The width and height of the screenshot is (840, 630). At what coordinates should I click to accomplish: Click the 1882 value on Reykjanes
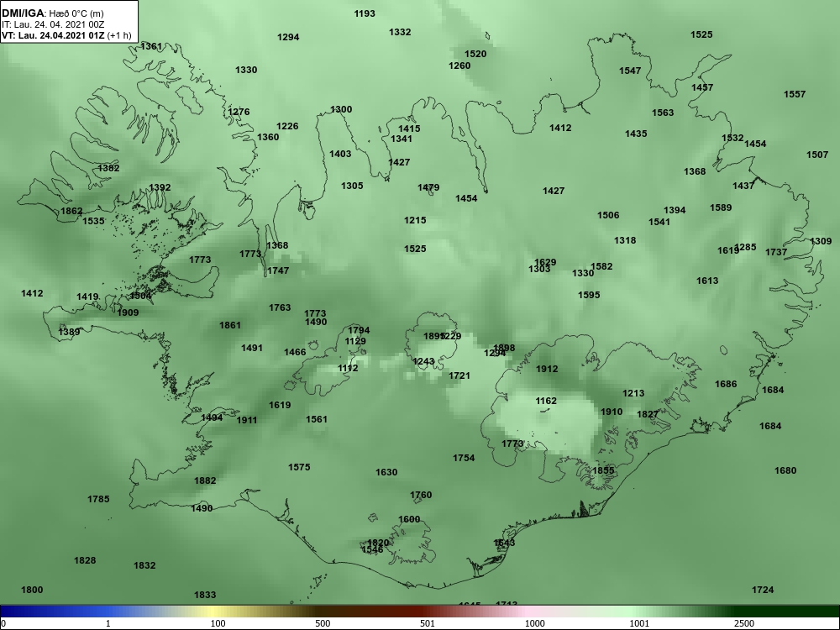coord(205,480)
